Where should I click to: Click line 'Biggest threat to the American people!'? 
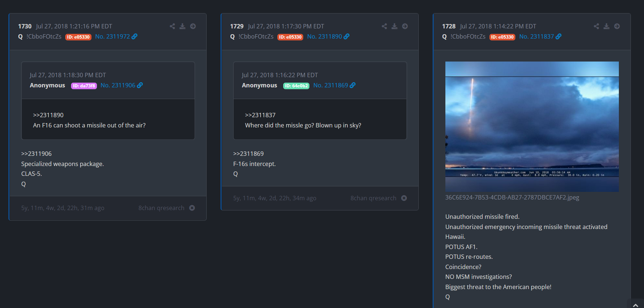pos(498,287)
